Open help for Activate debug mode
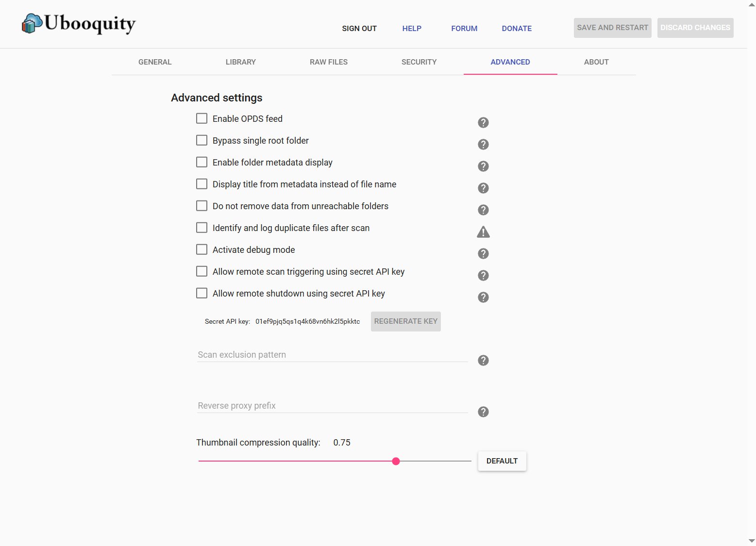The width and height of the screenshot is (756, 546). (x=483, y=253)
